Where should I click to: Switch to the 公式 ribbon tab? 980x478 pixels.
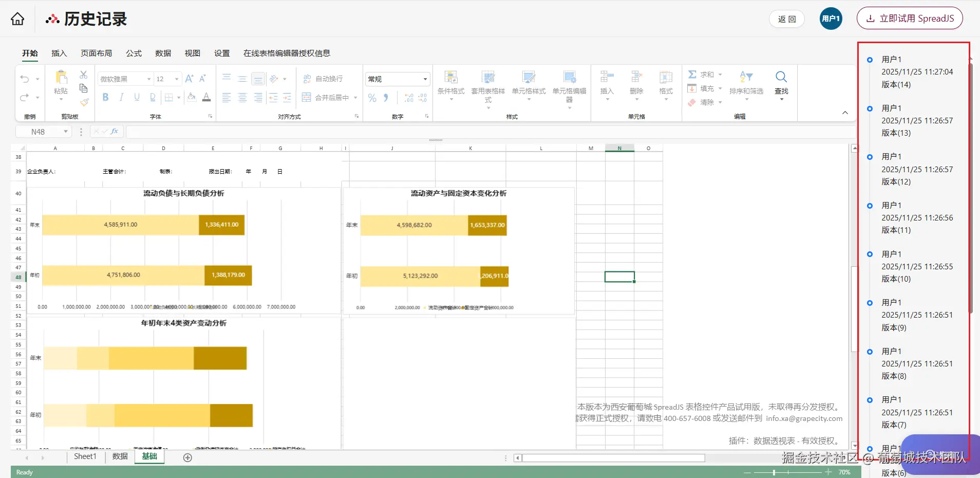click(134, 53)
